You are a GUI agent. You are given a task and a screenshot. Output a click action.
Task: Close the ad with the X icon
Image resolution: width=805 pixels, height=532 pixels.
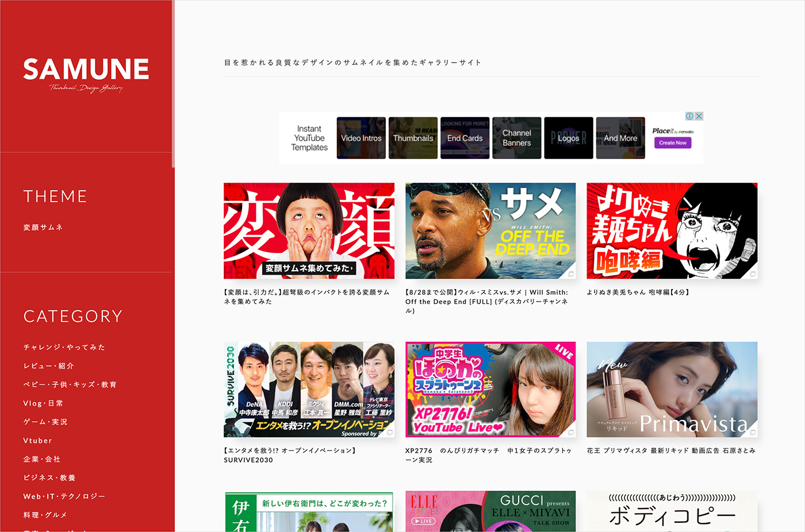699,116
